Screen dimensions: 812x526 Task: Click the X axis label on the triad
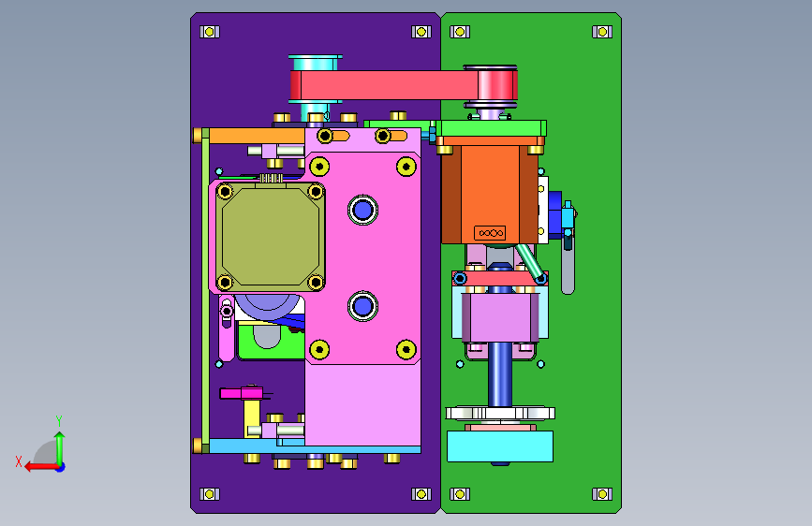(x=19, y=461)
